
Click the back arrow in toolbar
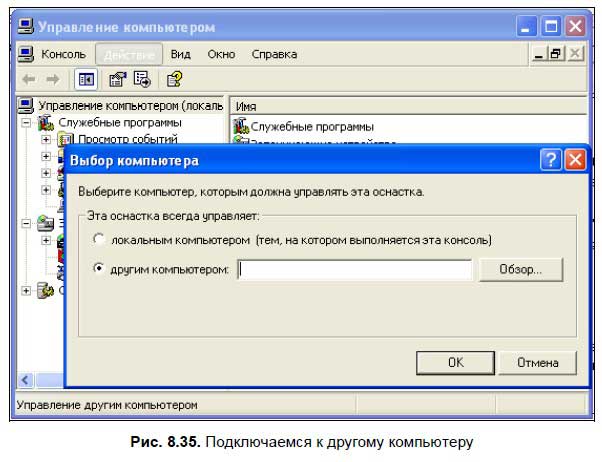click(x=29, y=79)
